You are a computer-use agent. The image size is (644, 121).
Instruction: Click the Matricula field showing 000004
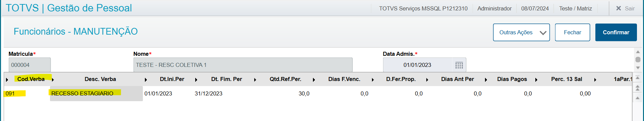[30, 65]
